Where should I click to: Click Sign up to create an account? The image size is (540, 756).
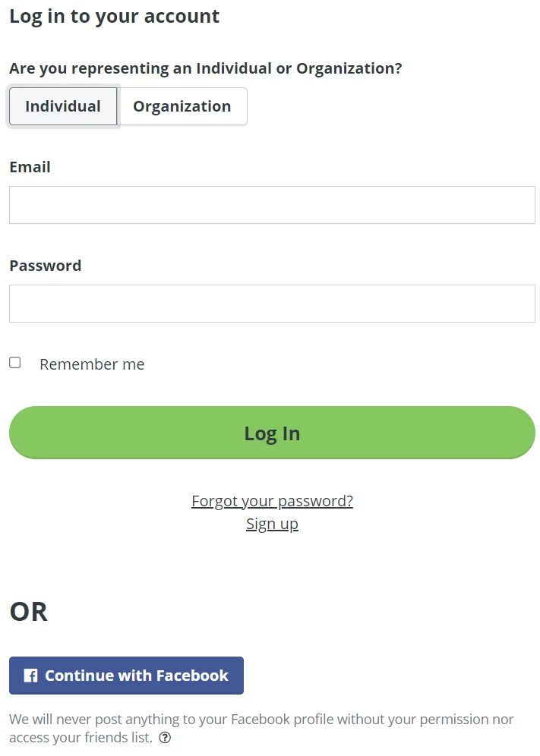[272, 523]
